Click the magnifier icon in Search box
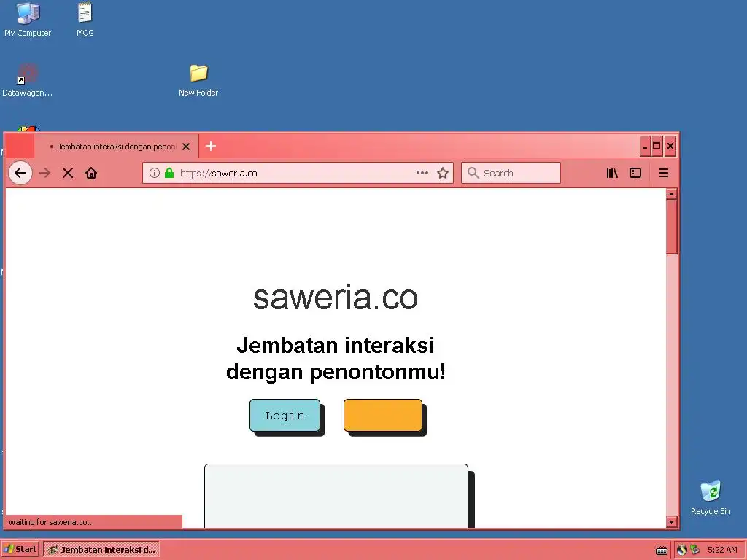 (x=473, y=173)
